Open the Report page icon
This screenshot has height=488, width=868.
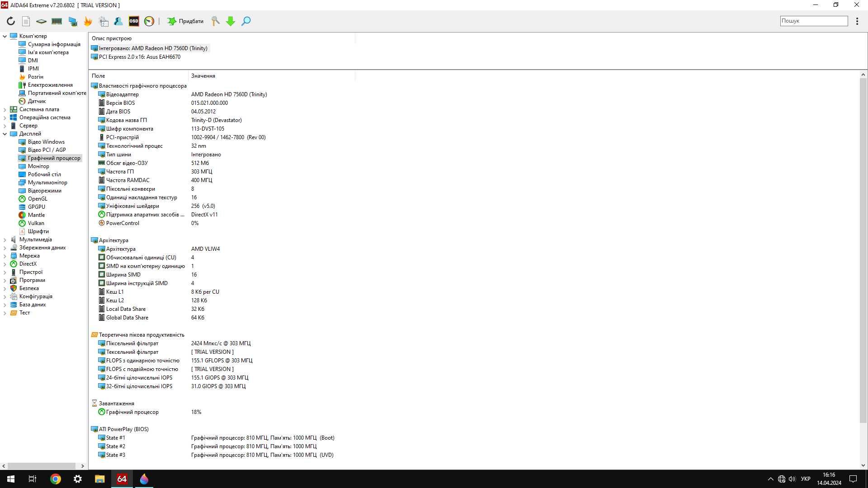(x=26, y=21)
